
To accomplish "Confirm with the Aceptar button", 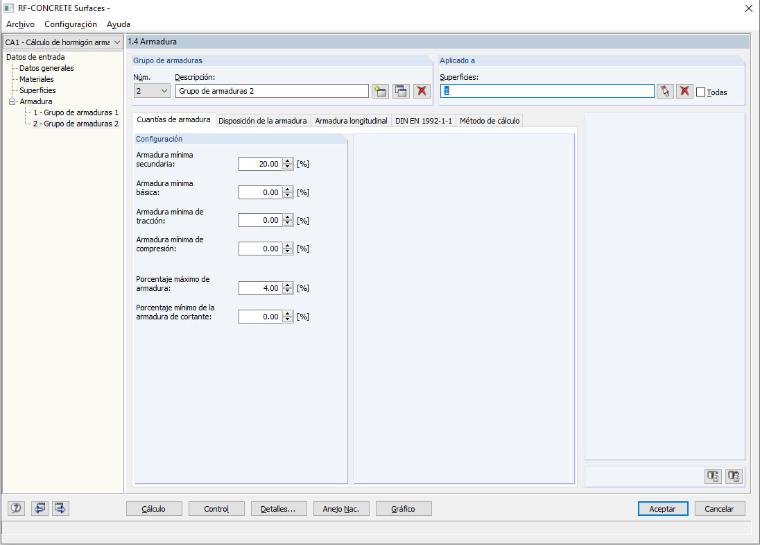I will click(663, 509).
